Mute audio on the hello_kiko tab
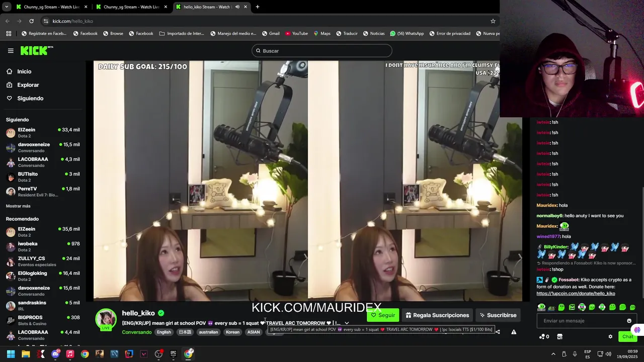The image size is (644, 362). coord(237,7)
